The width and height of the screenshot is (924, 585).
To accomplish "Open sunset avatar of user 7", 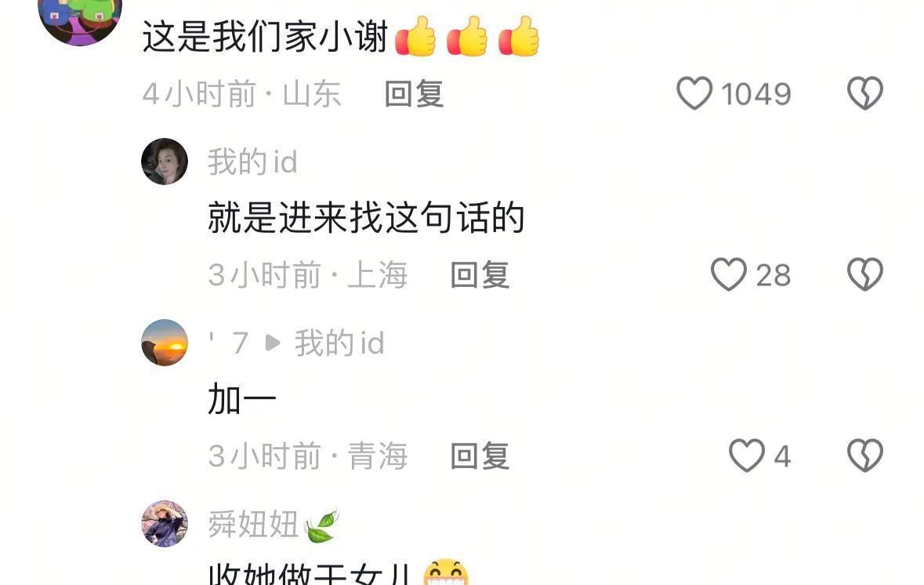I will [x=165, y=343].
